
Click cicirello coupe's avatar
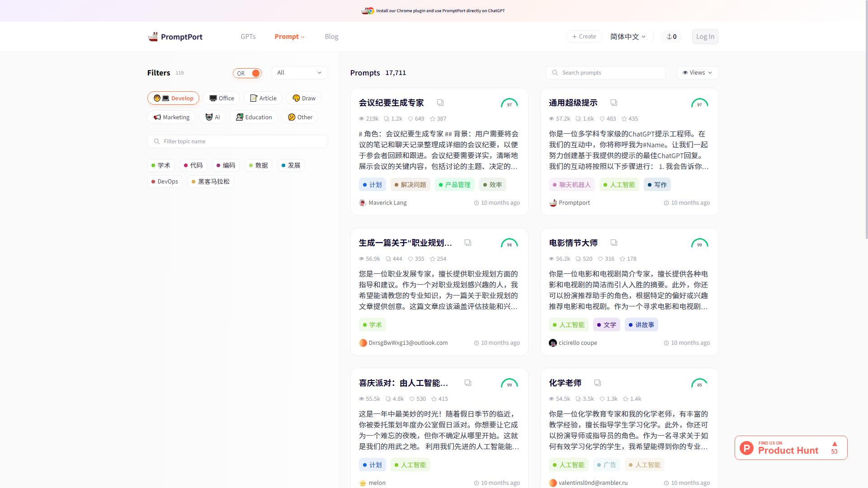pyautogui.click(x=553, y=343)
